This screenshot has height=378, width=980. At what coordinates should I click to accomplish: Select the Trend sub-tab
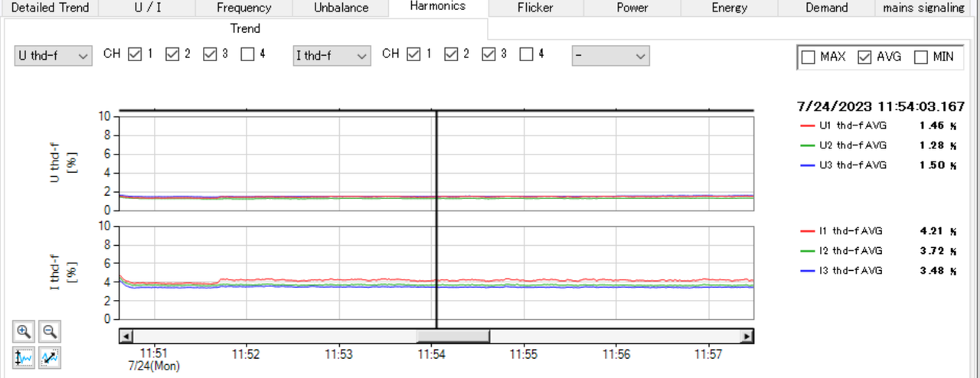pyautogui.click(x=245, y=28)
